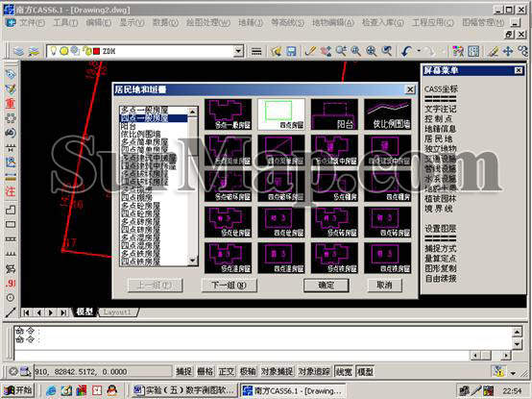Image resolution: width=532 pixels, height=399 pixels.
Task: Select 居民地 in the screen menu panel
Action: coord(438,138)
